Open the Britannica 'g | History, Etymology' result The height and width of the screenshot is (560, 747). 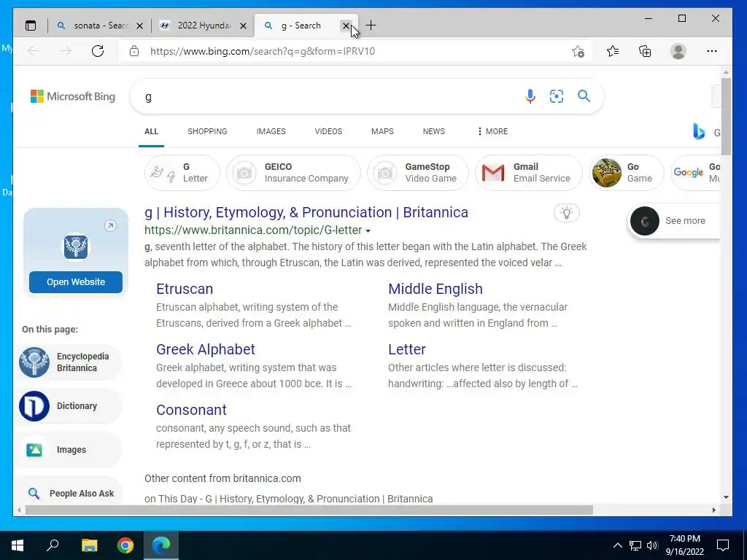[306, 212]
